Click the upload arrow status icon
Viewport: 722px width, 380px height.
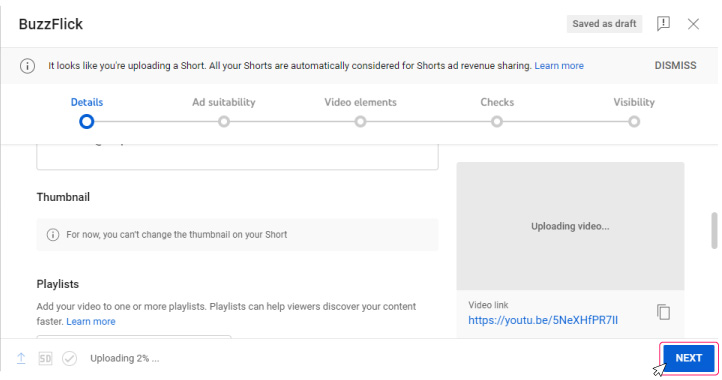coord(21,358)
